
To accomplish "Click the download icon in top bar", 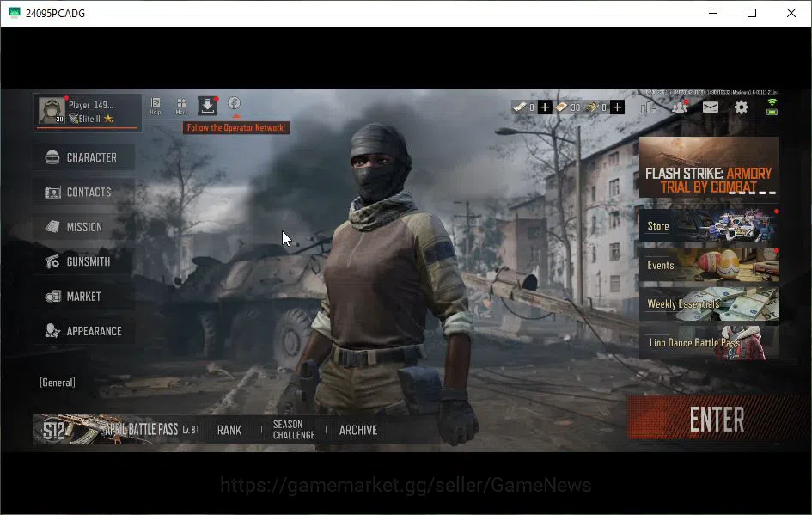I will point(208,106).
